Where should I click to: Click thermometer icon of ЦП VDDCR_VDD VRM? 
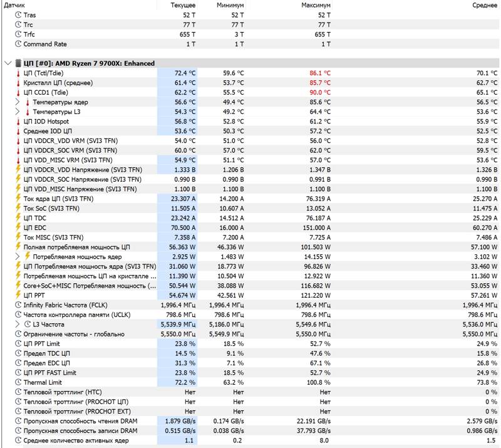(x=18, y=141)
